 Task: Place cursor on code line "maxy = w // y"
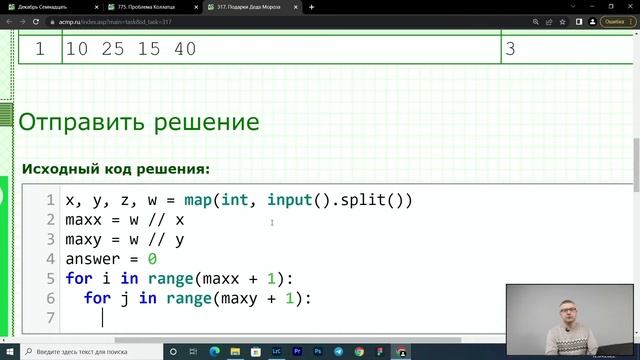(124, 240)
